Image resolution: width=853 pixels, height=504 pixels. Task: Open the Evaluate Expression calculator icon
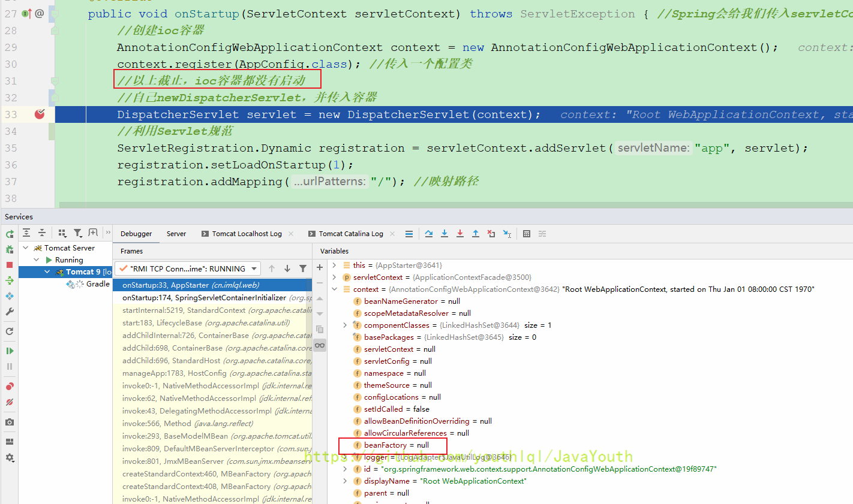click(527, 234)
